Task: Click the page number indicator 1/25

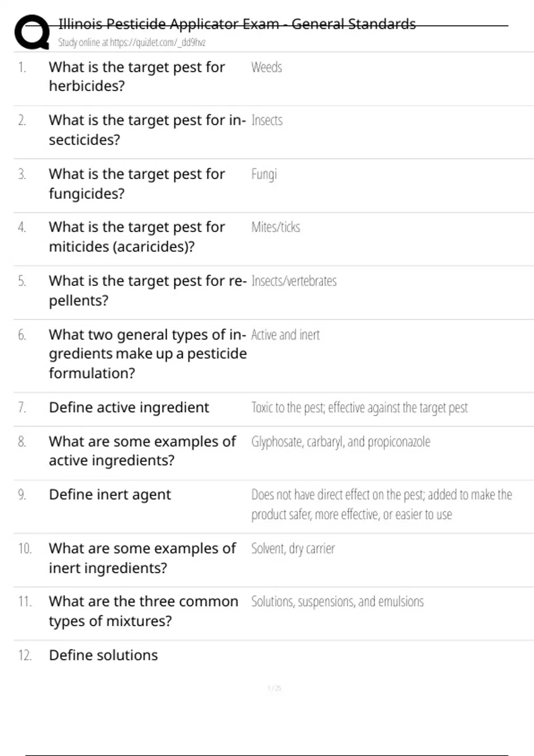Action: [x=274, y=688]
